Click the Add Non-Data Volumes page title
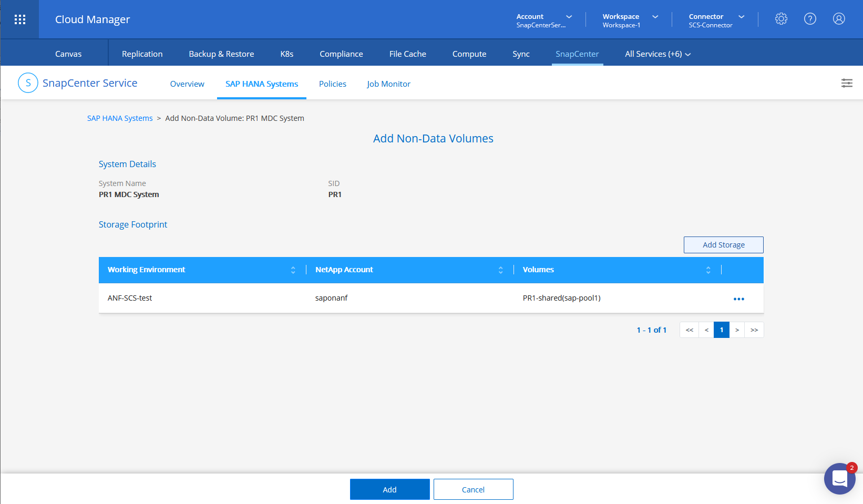 coord(434,138)
